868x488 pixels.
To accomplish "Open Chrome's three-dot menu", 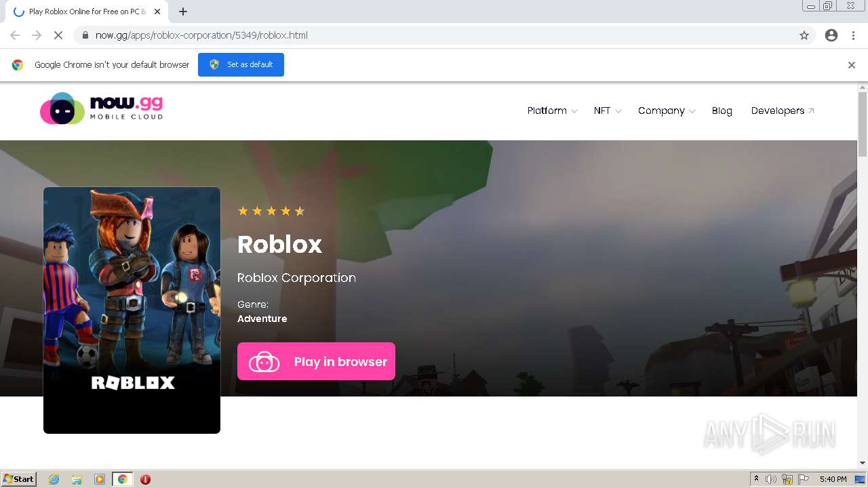I will pos(853,35).
